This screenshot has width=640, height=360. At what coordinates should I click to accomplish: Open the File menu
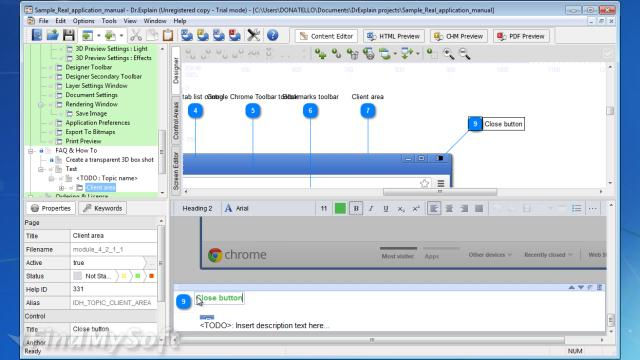[43, 21]
